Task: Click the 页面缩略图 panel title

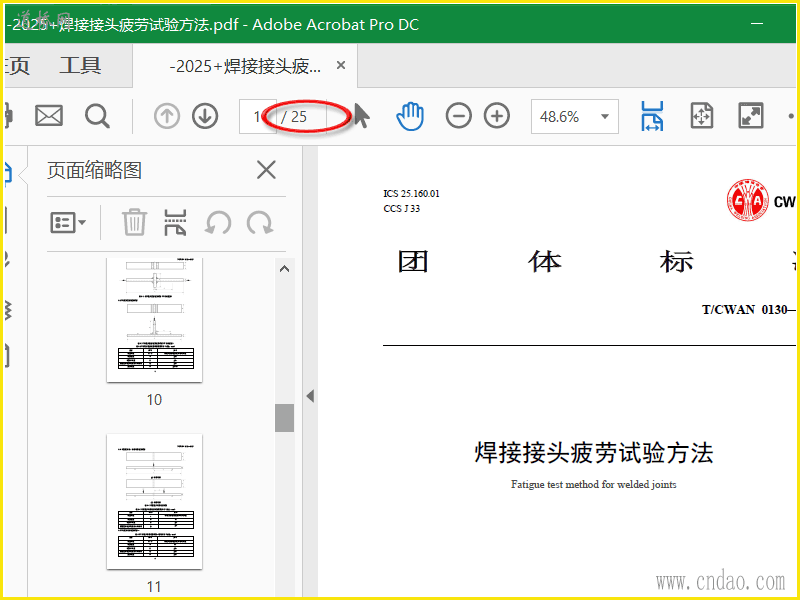Action: pyautogui.click(x=94, y=170)
